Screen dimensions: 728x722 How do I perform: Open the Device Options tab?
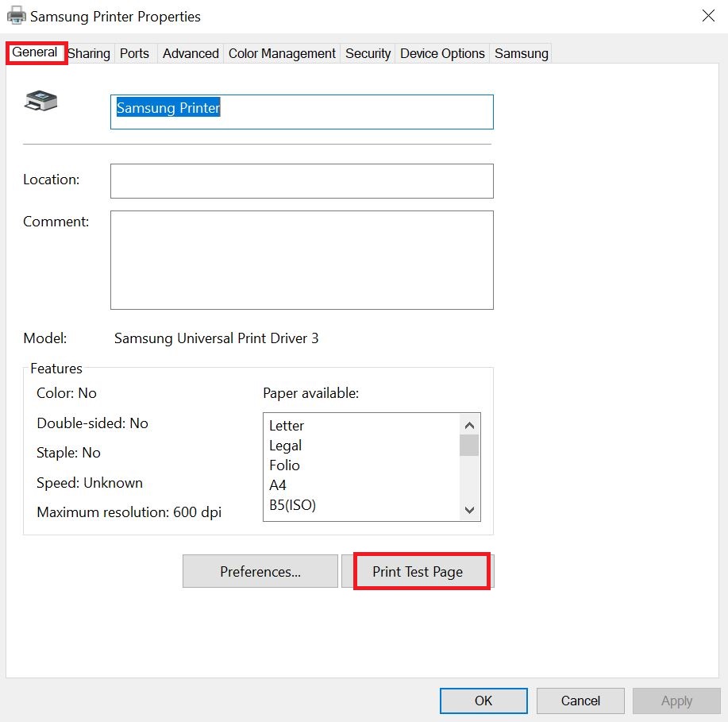point(442,53)
